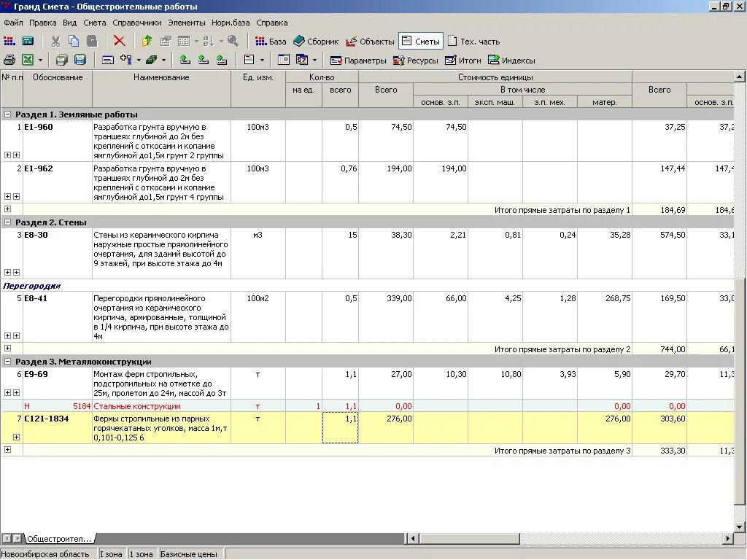Screen dimensions: 747x560
Task: Open dropdown arrow next to money stack icon
Action: click(x=163, y=61)
